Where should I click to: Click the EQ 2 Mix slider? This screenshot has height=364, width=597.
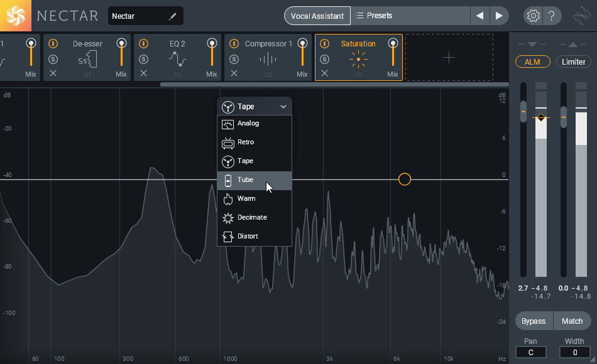212,53
